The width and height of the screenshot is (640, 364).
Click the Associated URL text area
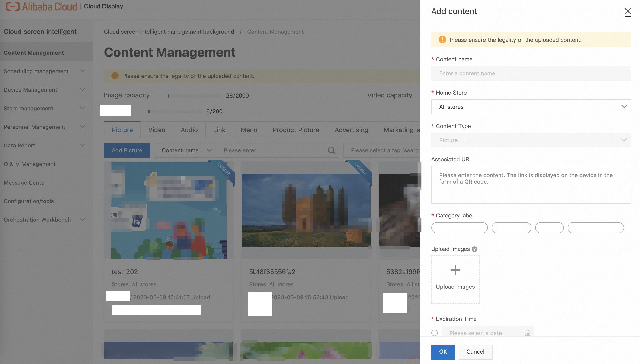531,185
